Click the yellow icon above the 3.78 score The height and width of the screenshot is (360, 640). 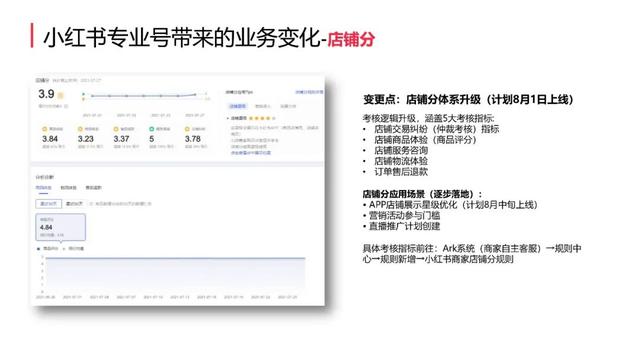[x=187, y=129]
